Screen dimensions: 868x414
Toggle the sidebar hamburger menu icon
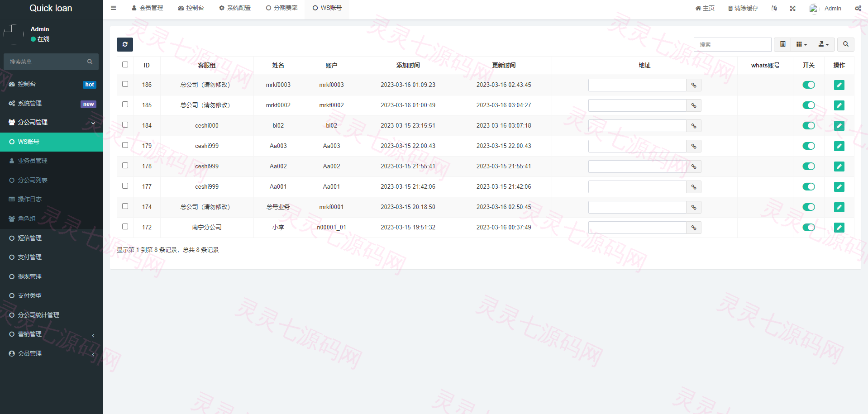point(114,8)
